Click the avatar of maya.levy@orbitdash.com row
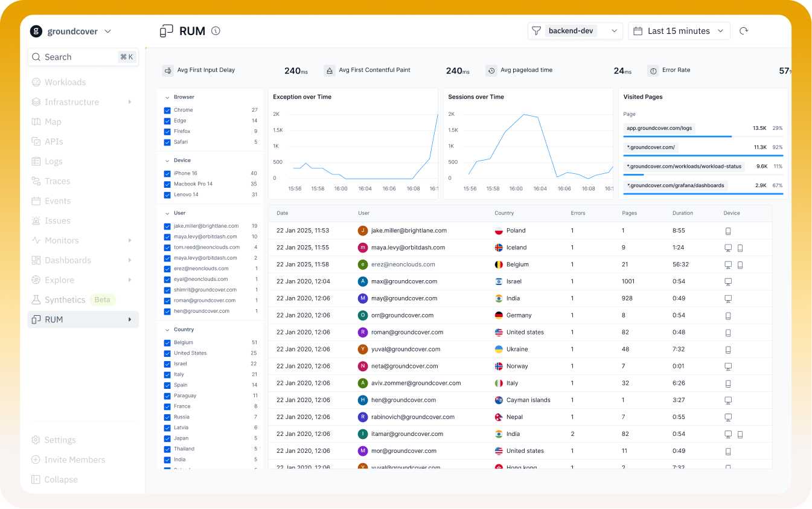Image resolution: width=812 pixels, height=509 pixels. coord(363,248)
